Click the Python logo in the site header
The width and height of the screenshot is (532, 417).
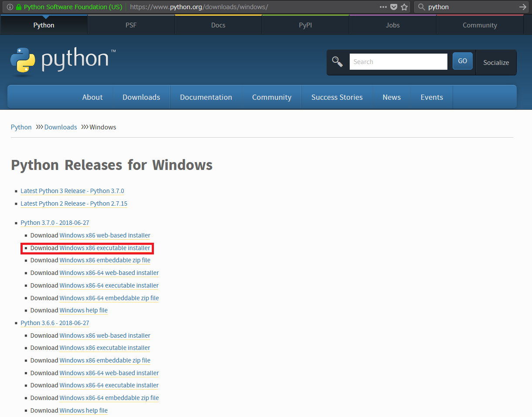point(61,59)
